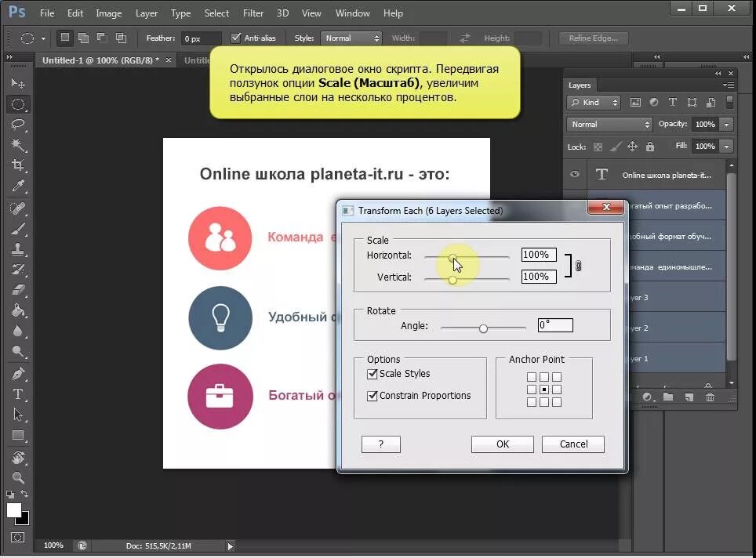Toggle scale link chain icon
The width and height of the screenshot is (756, 558).
(579, 266)
